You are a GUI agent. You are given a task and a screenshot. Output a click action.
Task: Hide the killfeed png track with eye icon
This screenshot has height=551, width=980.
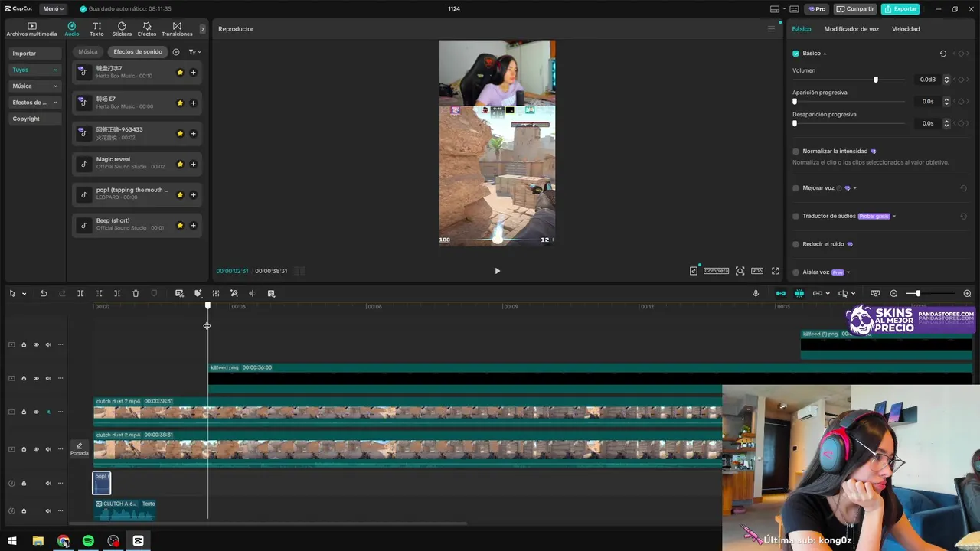[36, 378]
